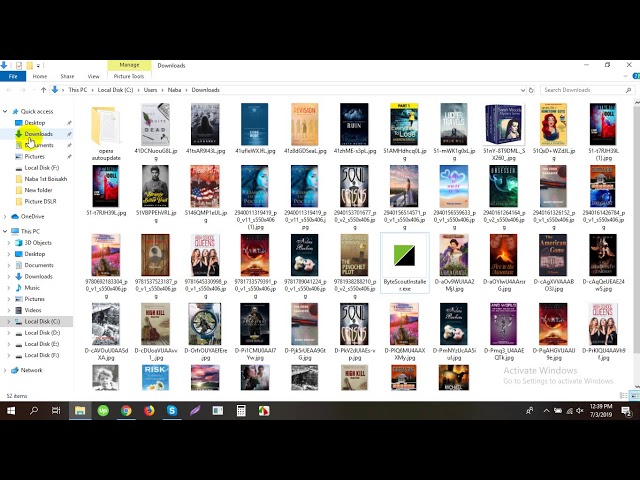Collapse the This PC node

pos(5,231)
